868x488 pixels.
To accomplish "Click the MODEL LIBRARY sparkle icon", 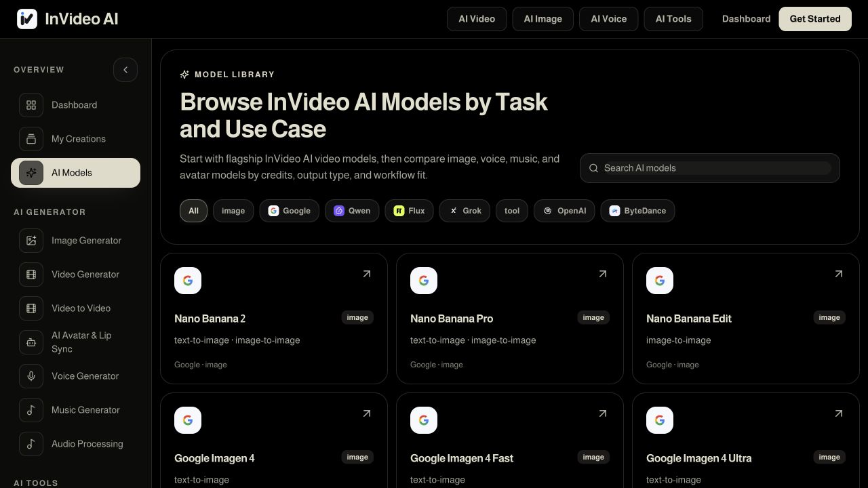I will tap(184, 75).
